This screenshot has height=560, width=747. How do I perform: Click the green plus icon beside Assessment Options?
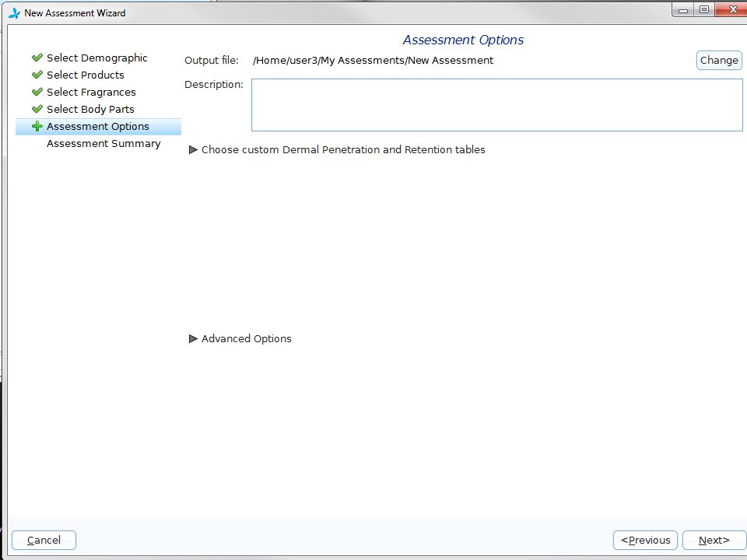[x=37, y=126]
